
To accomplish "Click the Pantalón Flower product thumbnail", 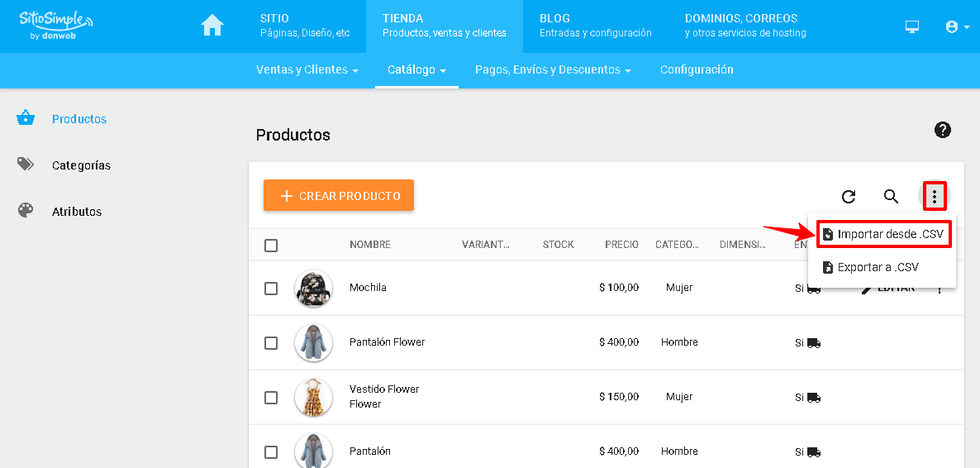I will [313, 342].
